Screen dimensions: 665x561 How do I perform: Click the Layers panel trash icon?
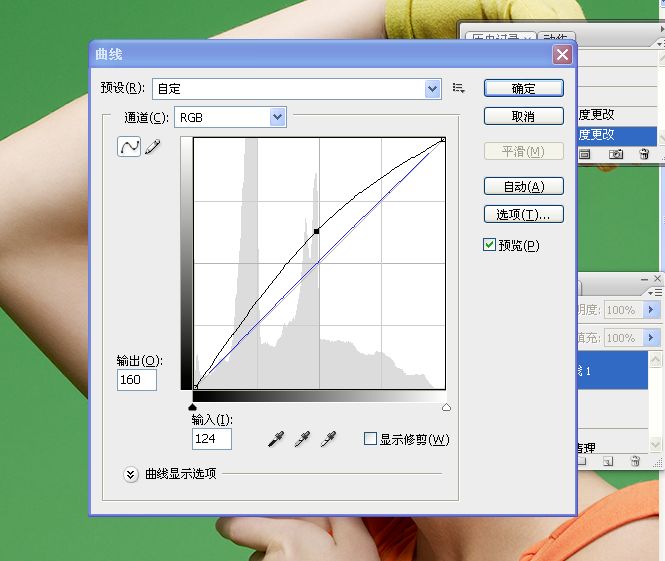pos(635,461)
